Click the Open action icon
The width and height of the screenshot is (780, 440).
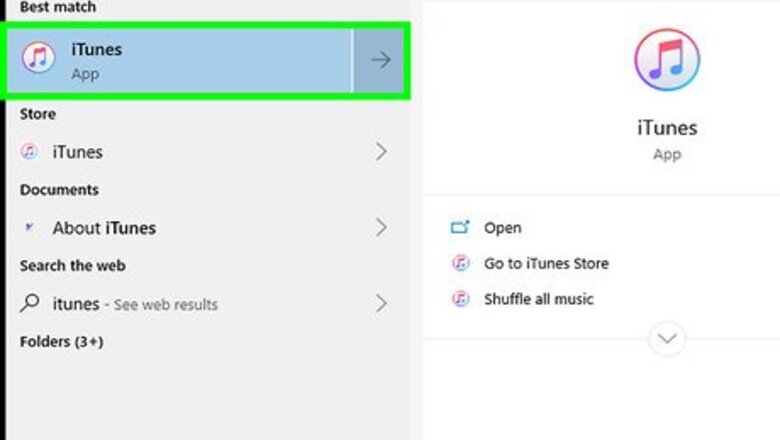click(x=460, y=228)
